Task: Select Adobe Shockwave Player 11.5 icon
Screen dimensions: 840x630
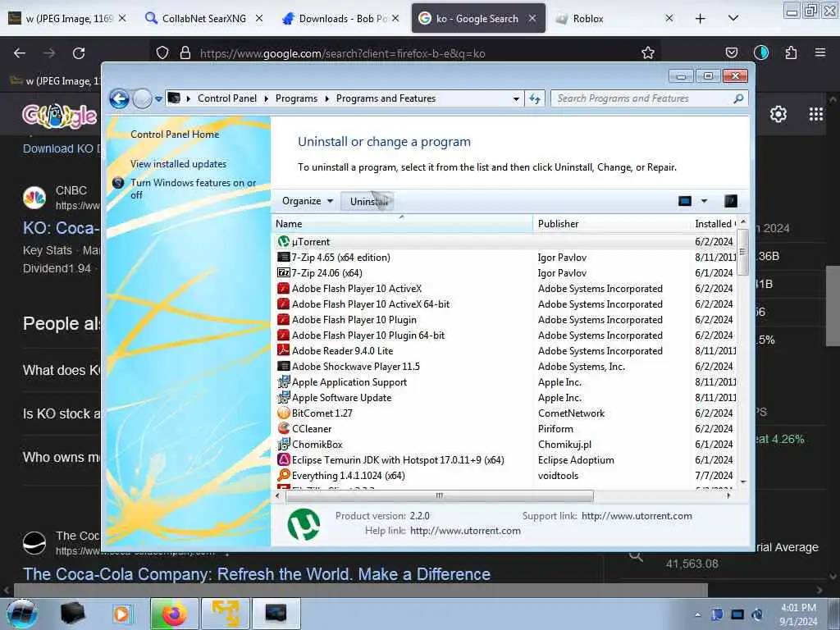Action: [283, 367]
